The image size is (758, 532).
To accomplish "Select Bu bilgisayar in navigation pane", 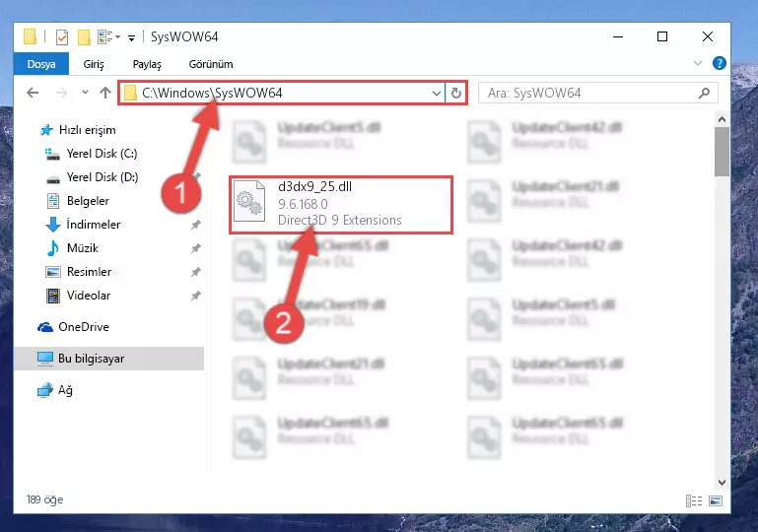I will (108, 359).
